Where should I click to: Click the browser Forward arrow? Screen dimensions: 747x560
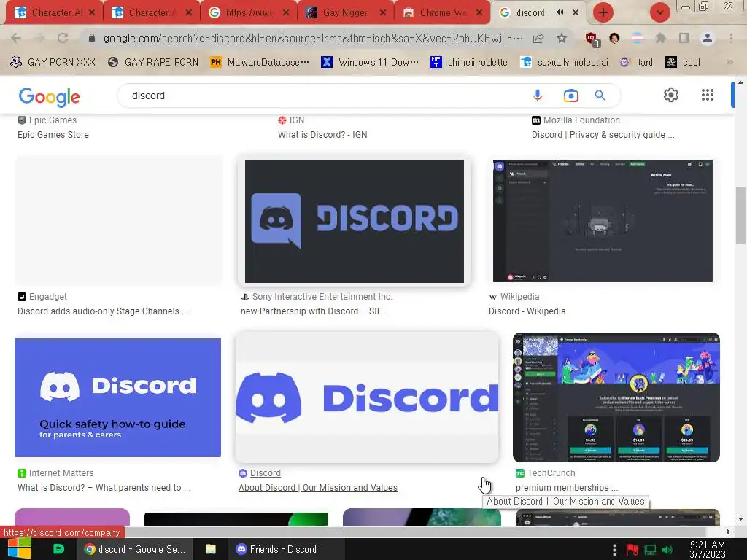(x=39, y=38)
